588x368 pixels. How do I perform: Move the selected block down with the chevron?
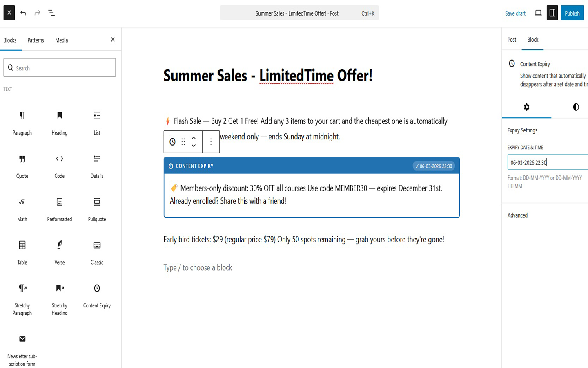[194, 145]
